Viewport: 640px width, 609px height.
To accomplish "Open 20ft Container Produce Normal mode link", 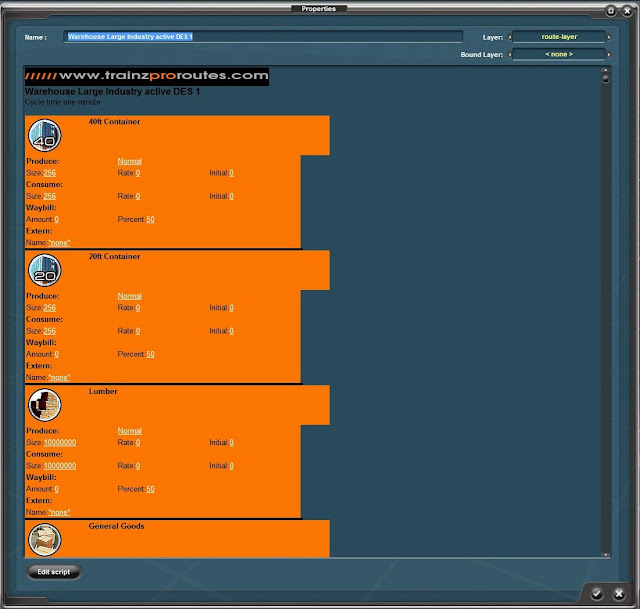I will (130, 296).
